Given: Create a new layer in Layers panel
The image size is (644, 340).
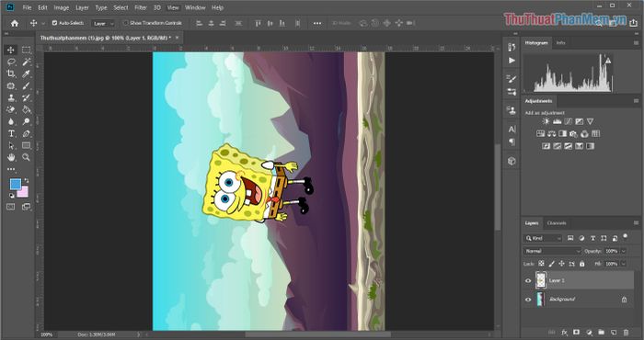Looking at the screenshot, I should (614, 333).
